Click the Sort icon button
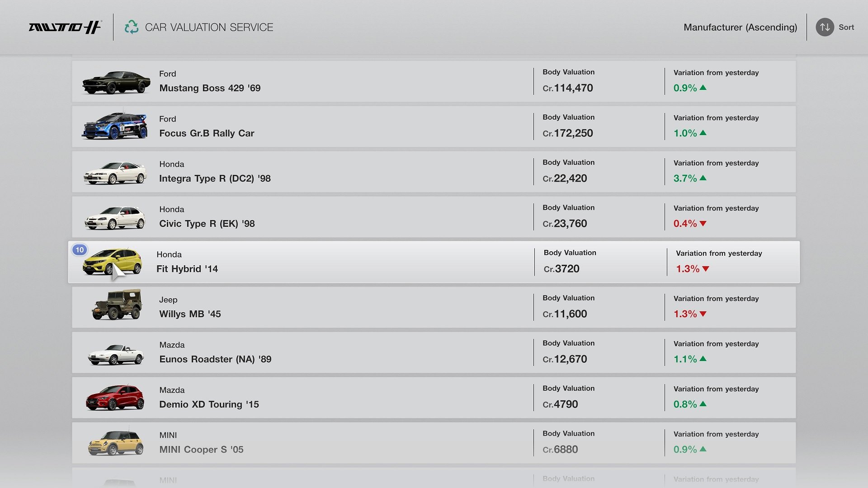The width and height of the screenshot is (868, 488). (x=825, y=27)
